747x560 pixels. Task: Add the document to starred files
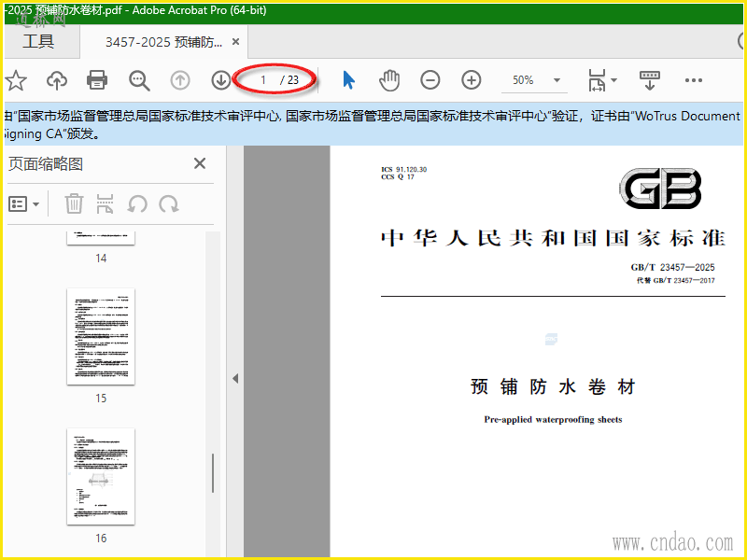[x=16, y=80]
